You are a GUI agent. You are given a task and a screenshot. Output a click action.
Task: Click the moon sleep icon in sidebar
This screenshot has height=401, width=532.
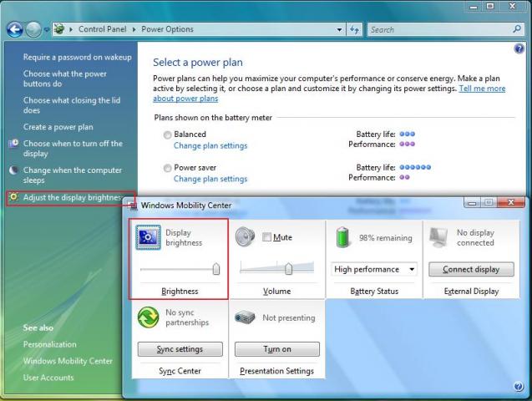[13, 170]
